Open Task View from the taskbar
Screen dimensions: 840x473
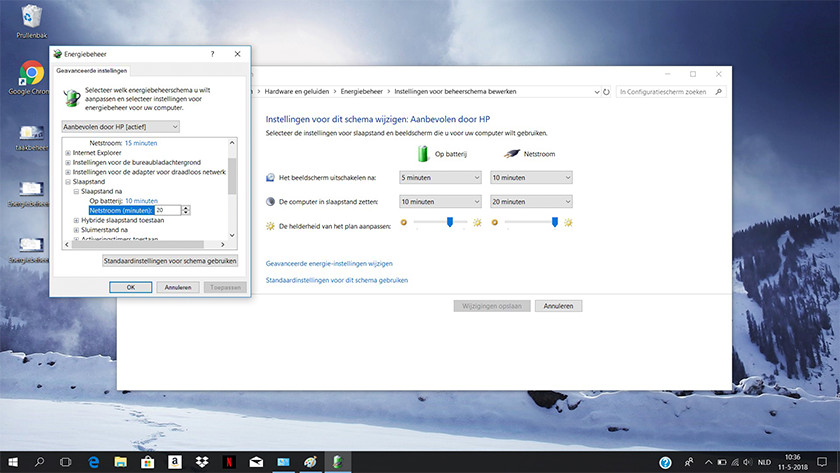[65, 462]
